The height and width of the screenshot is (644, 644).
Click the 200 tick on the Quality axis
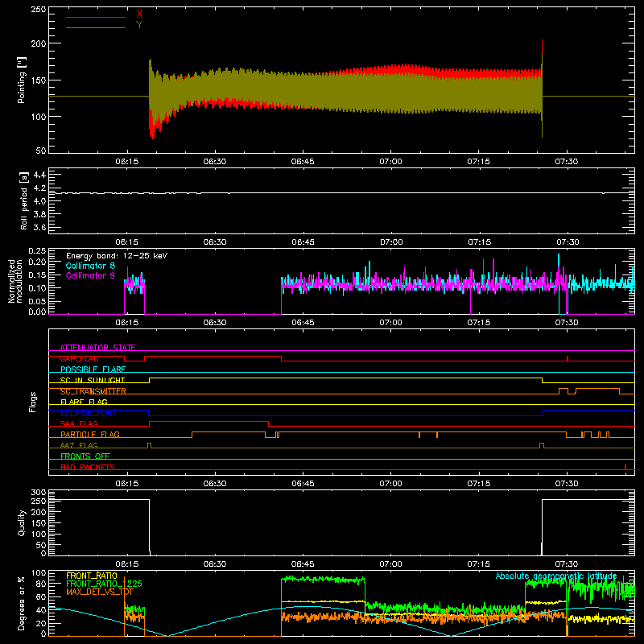point(39,512)
